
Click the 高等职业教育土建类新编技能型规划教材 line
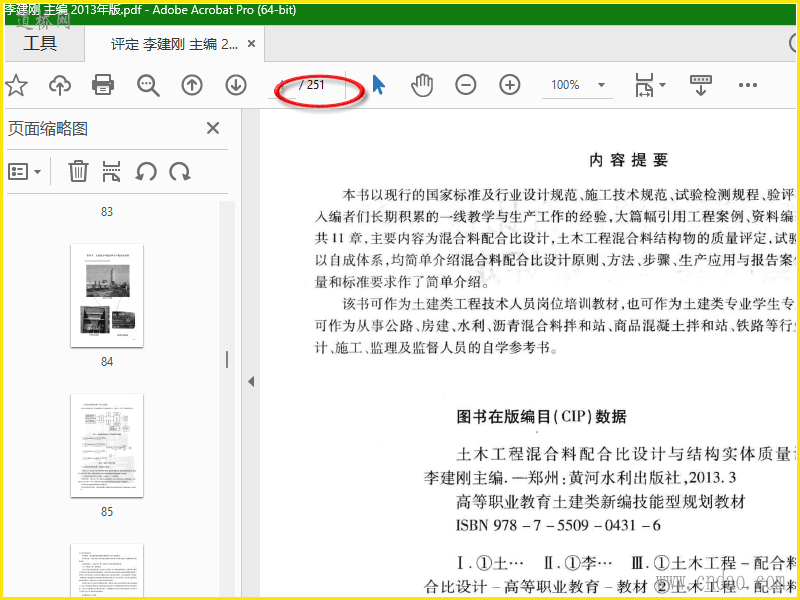(x=601, y=502)
